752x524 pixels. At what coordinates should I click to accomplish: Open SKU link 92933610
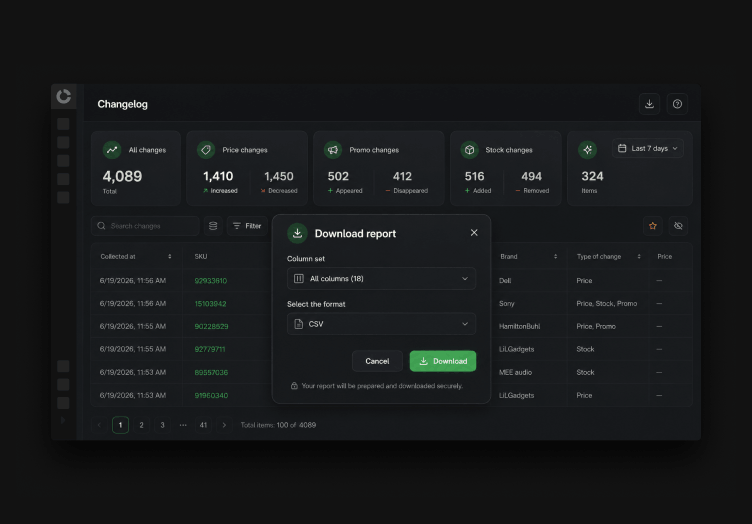(x=211, y=280)
